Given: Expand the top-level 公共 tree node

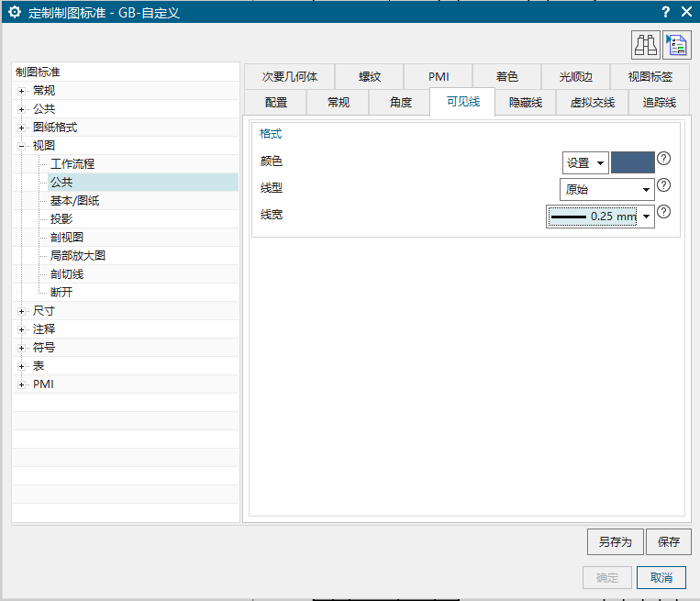Looking at the screenshot, I should coord(21,109).
